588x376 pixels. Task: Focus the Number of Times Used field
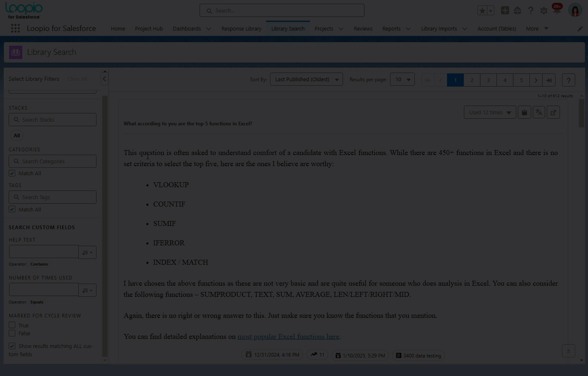coord(44,290)
